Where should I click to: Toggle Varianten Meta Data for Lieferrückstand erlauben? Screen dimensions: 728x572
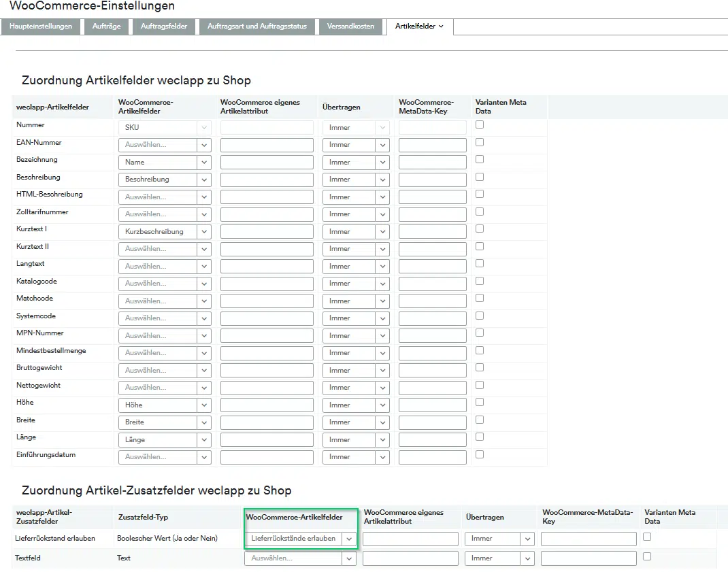tap(647, 537)
